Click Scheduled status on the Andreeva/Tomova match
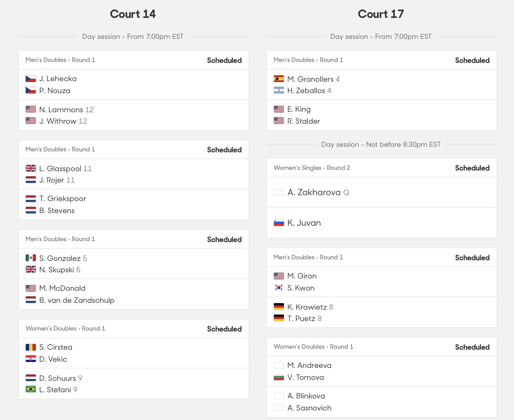514x420 pixels. (472, 347)
